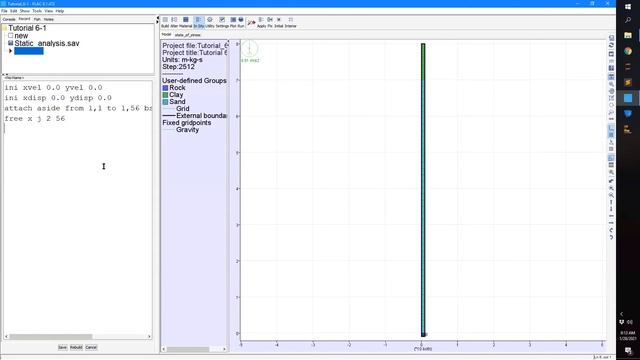This screenshot has height=360, width=640.
Task: Click the Gravity legend entry
Action: [187, 130]
